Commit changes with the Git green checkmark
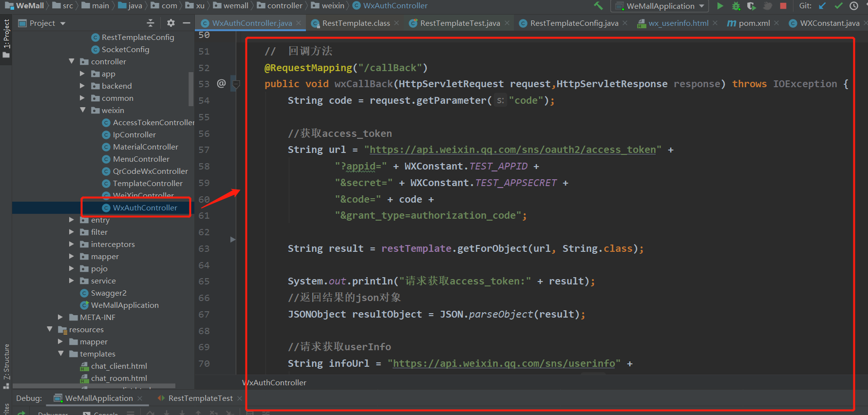Viewport: 868px width, 415px height. click(838, 6)
